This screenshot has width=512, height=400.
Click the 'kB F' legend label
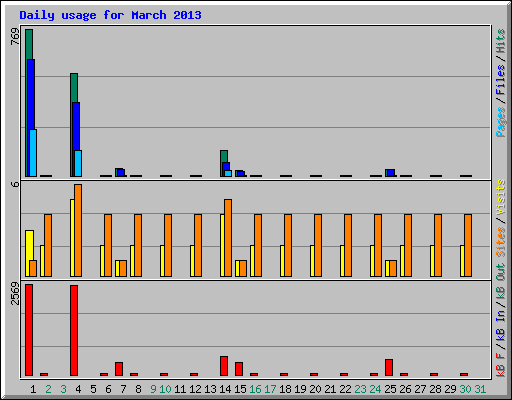(x=500, y=365)
